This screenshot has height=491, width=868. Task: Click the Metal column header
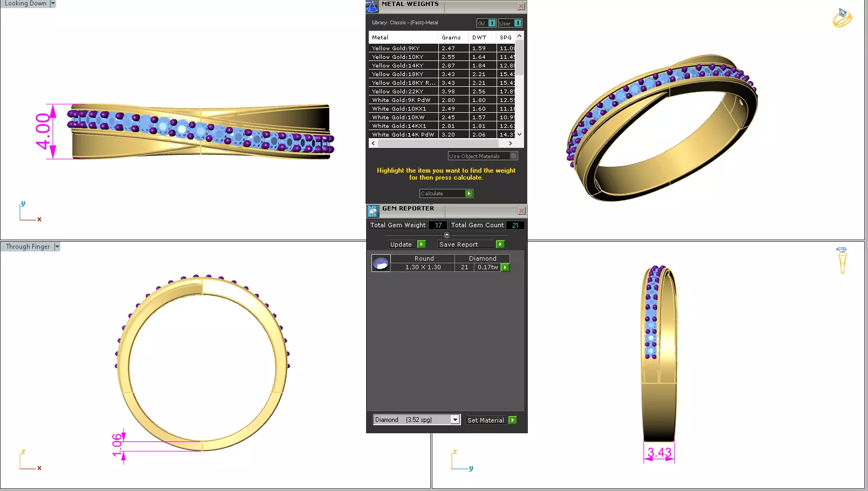(x=404, y=38)
